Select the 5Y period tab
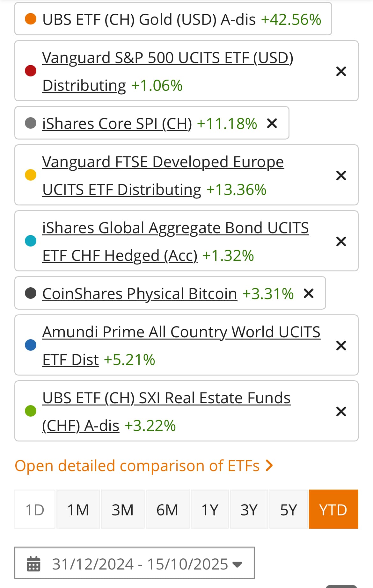 point(289,510)
